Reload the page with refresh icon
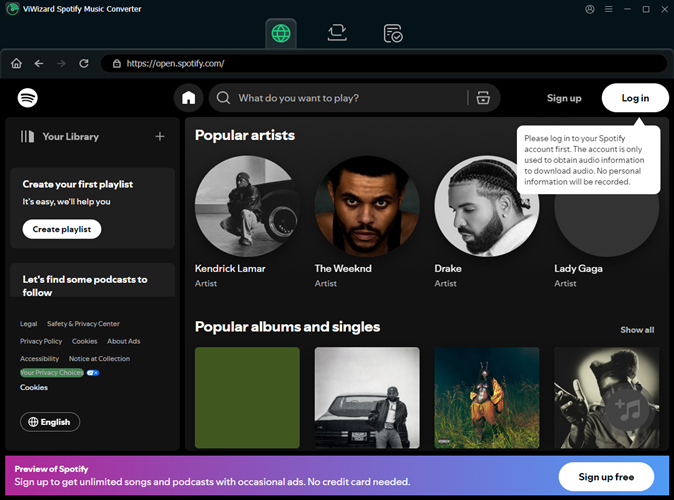Viewport: 674px width, 500px height. pyautogui.click(x=84, y=63)
